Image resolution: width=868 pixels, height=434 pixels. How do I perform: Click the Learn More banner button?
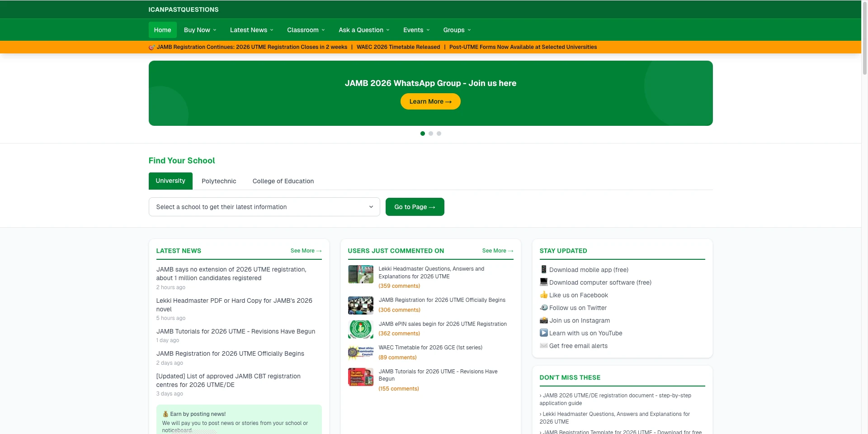pyautogui.click(x=430, y=101)
